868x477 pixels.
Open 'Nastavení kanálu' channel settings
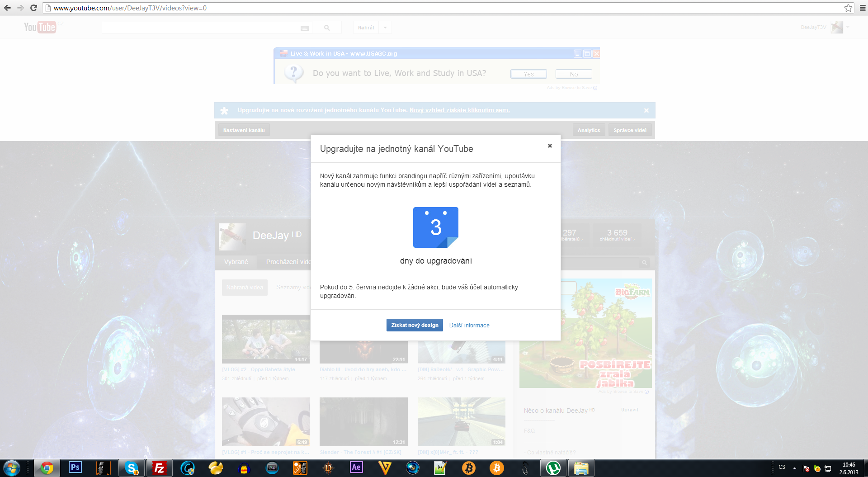[x=244, y=130]
